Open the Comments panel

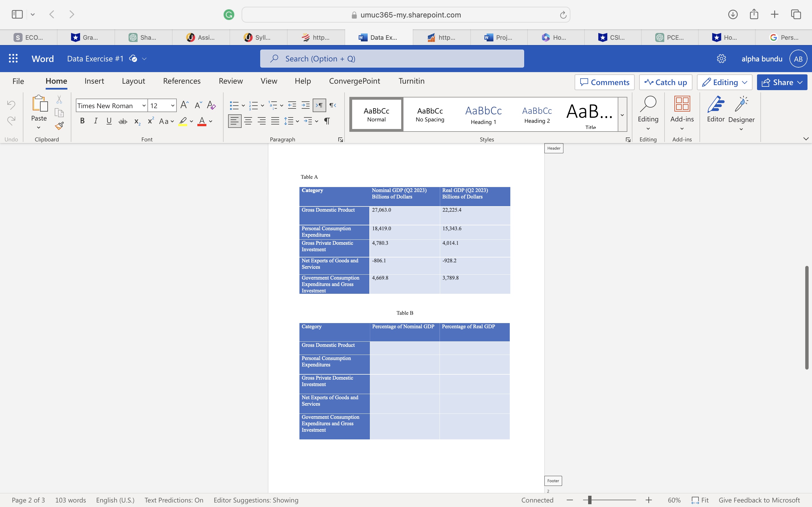[604, 82]
